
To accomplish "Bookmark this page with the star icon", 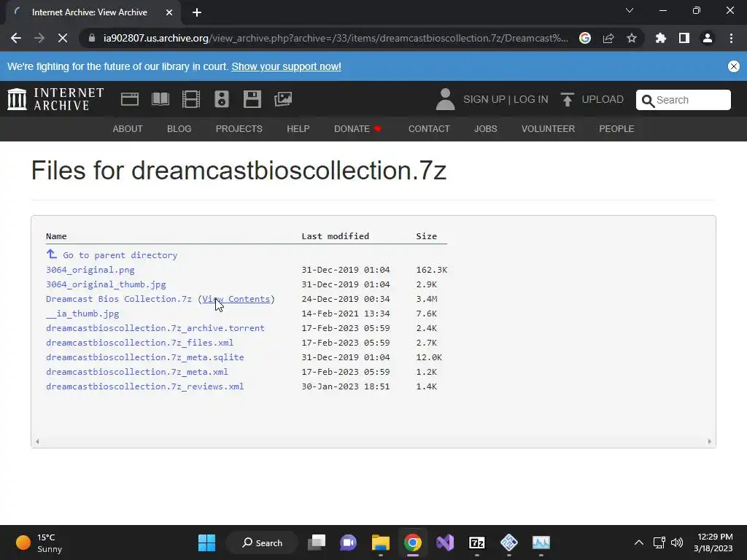I will pyautogui.click(x=632, y=38).
